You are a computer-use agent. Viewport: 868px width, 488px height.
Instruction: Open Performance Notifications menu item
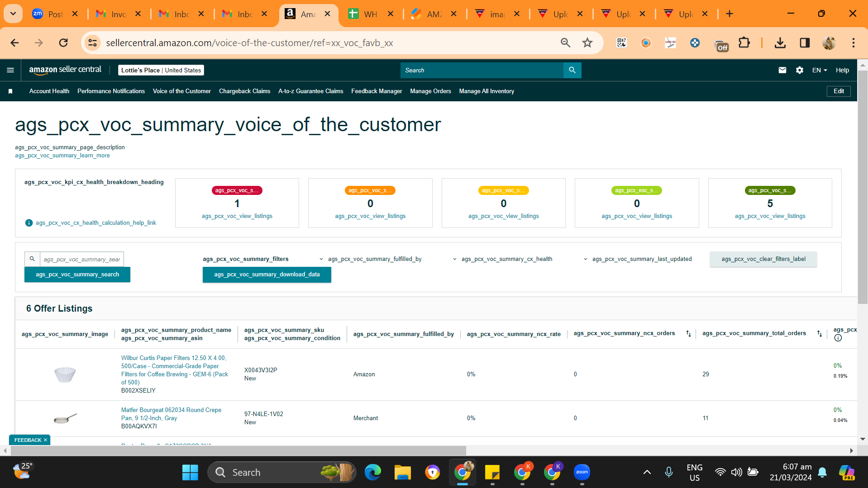[111, 91]
